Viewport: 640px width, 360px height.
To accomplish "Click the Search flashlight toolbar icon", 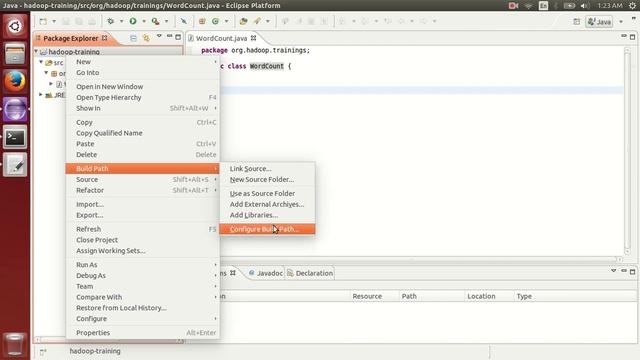I will click(257, 21).
